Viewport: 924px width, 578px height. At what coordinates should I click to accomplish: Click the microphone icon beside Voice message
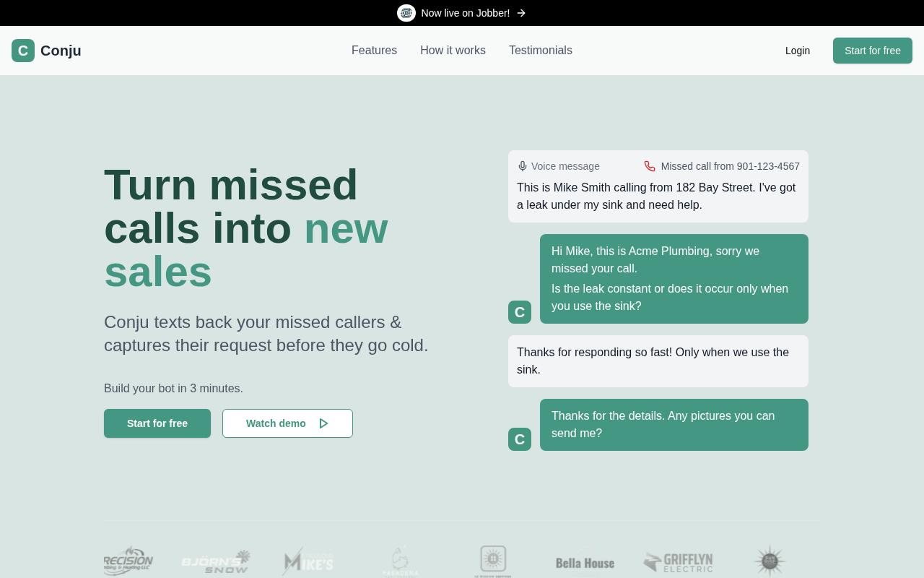tap(523, 166)
